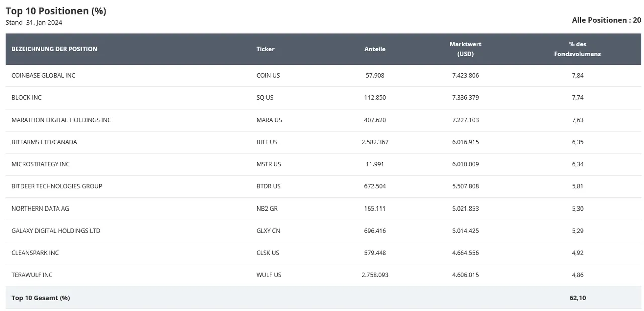Select BITFARMS LTD/CANADA position name
The width and height of the screenshot is (644, 311).
(x=44, y=142)
